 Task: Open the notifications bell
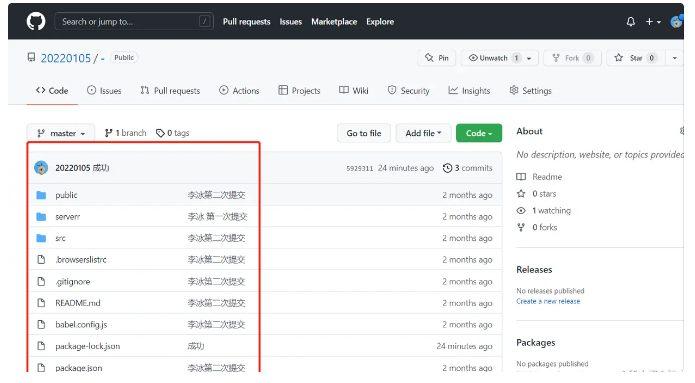click(631, 21)
